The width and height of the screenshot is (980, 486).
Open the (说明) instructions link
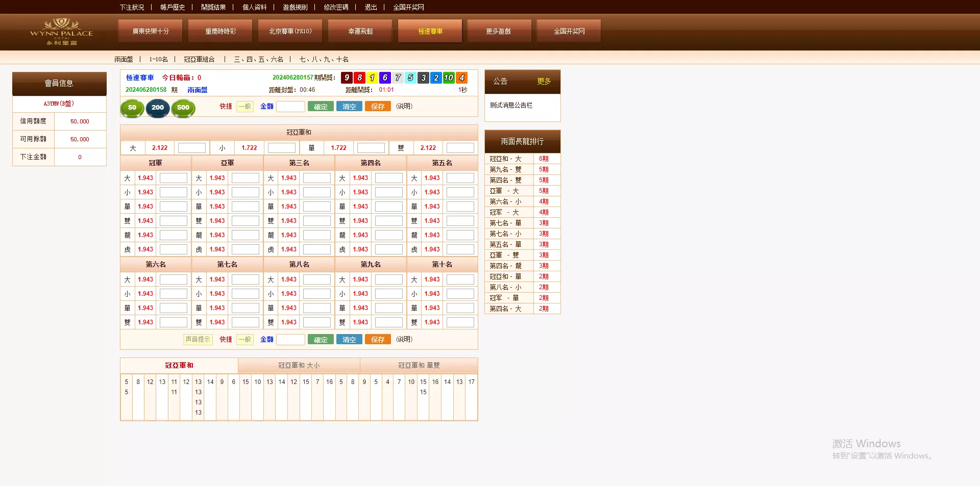pyautogui.click(x=404, y=106)
